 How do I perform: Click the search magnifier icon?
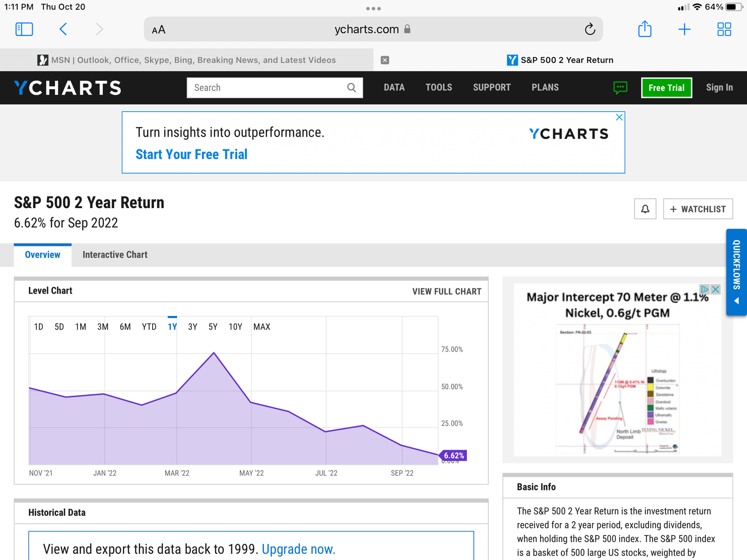tap(352, 88)
